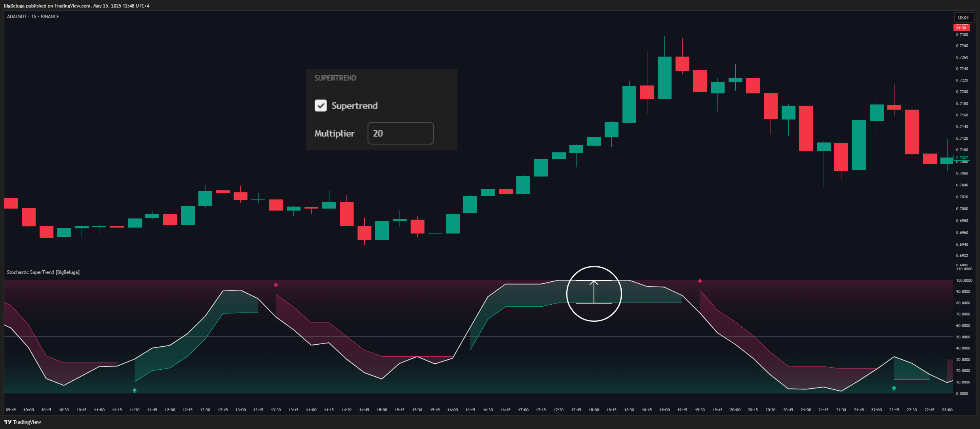Click the 100.0000 indicator scale value
Image resolution: width=980 pixels, height=429 pixels.
tap(964, 281)
